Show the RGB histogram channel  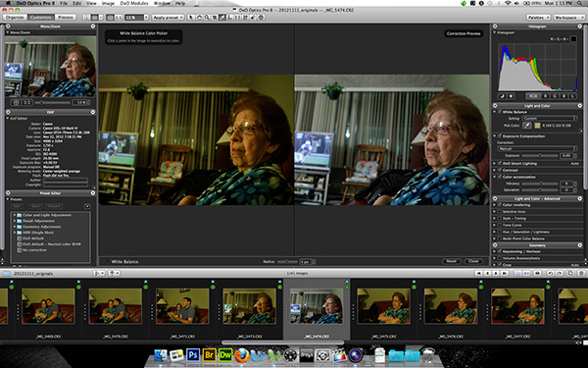coord(533,96)
